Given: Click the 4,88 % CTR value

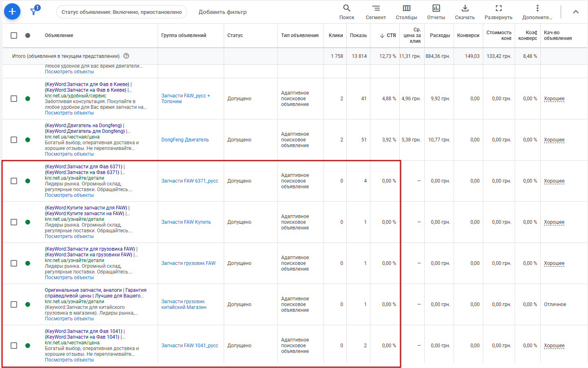Looking at the screenshot, I should click(x=389, y=99).
